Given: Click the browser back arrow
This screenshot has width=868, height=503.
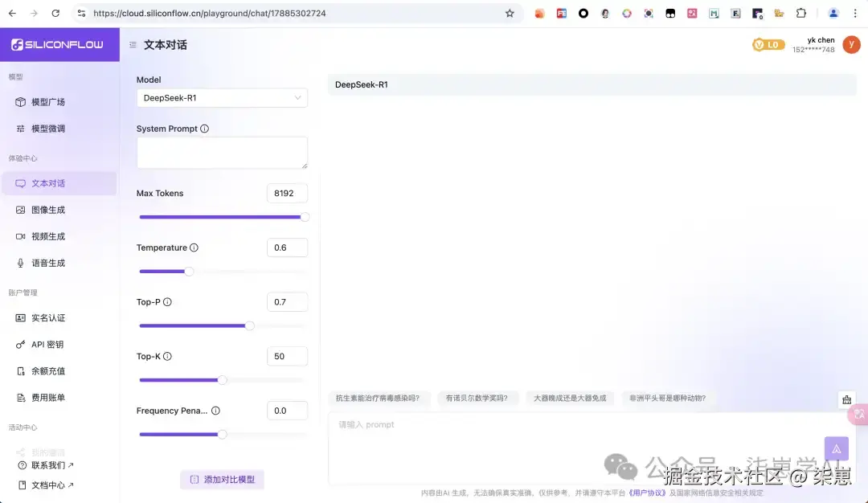Looking at the screenshot, I should click(12, 14).
